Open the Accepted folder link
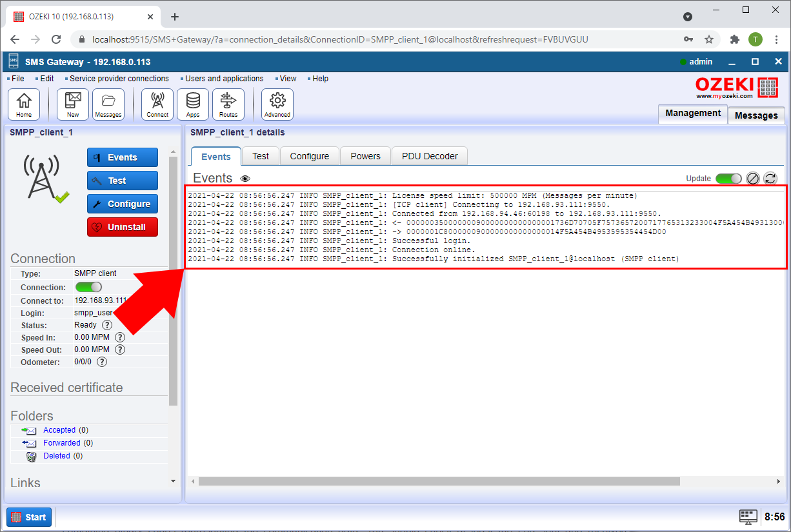The height and width of the screenshot is (532, 791). (59, 430)
